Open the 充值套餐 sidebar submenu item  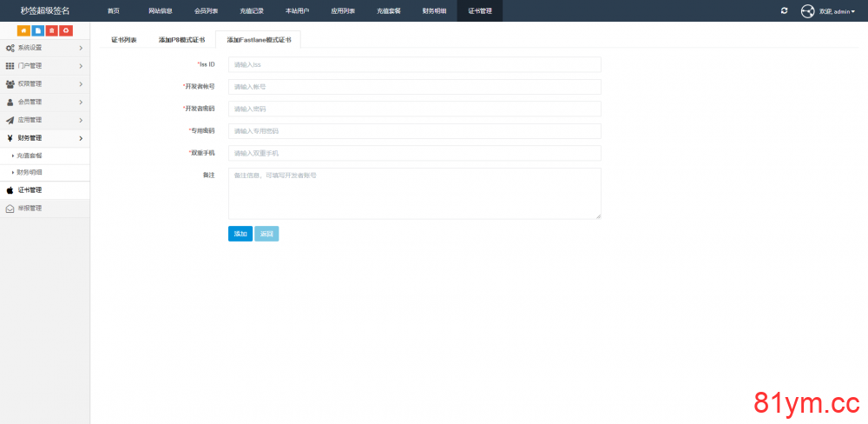point(30,156)
